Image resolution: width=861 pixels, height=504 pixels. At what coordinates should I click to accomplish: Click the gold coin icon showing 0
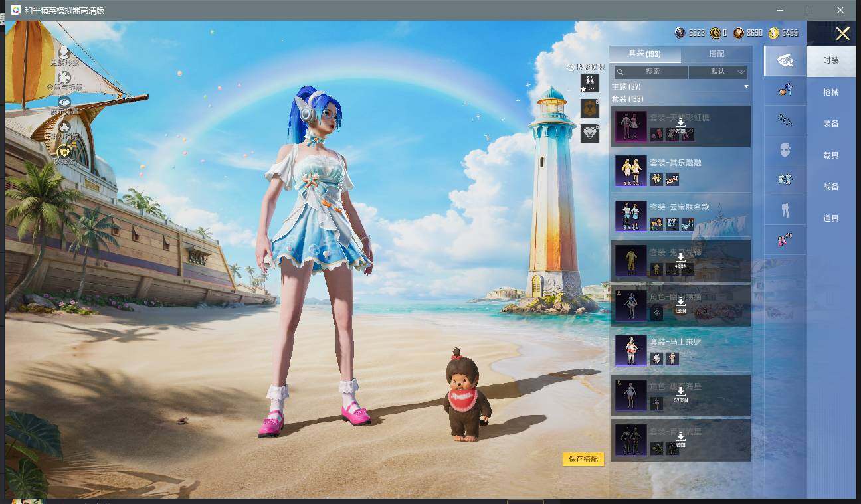tap(715, 33)
